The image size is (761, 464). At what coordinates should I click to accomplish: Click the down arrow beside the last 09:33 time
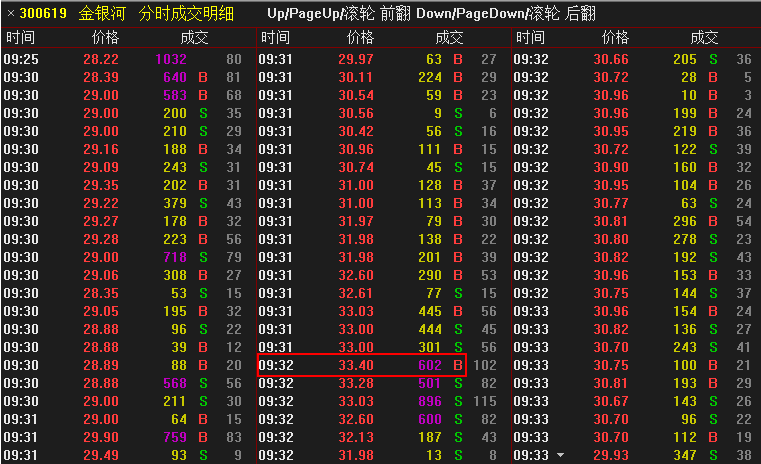point(561,455)
